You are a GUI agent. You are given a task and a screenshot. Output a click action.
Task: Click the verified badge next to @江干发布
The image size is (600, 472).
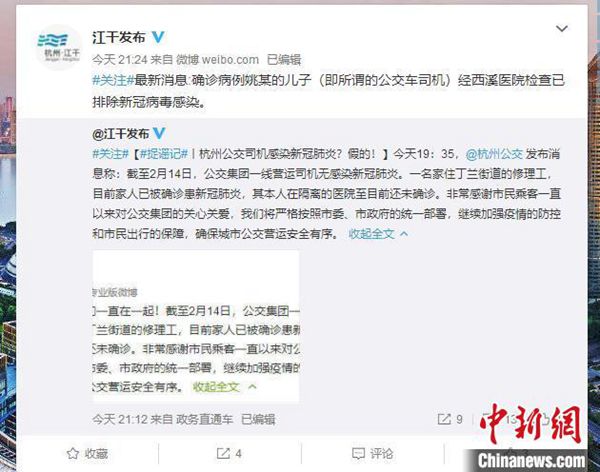coord(159,133)
